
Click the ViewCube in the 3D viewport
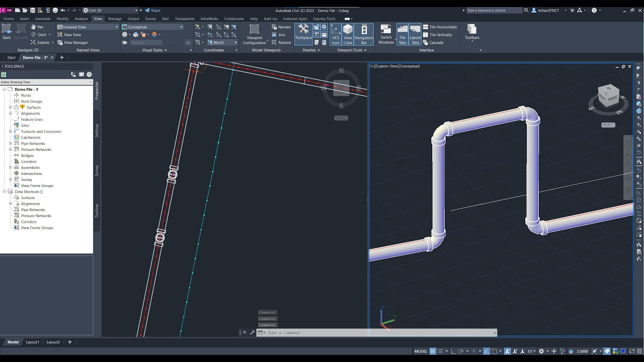click(608, 96)
